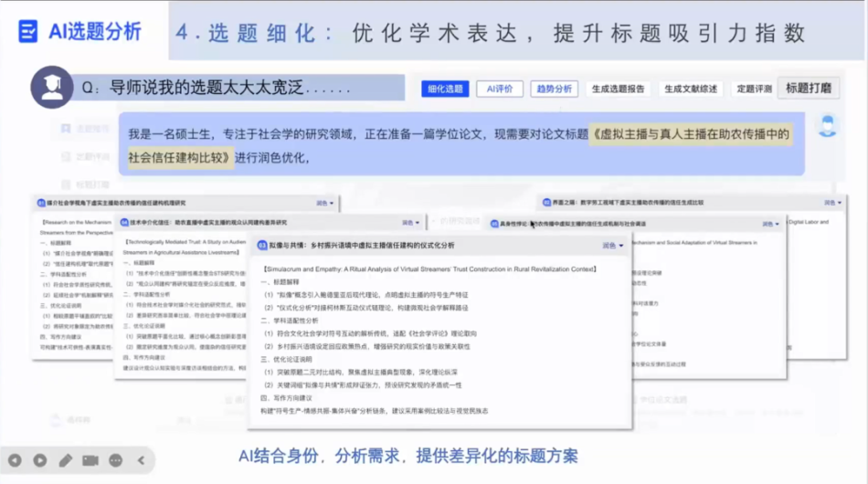This screenshot has width=868, height=484.
Task: Collapse the control bar with the chevron
Action: [x=141, y=460]
